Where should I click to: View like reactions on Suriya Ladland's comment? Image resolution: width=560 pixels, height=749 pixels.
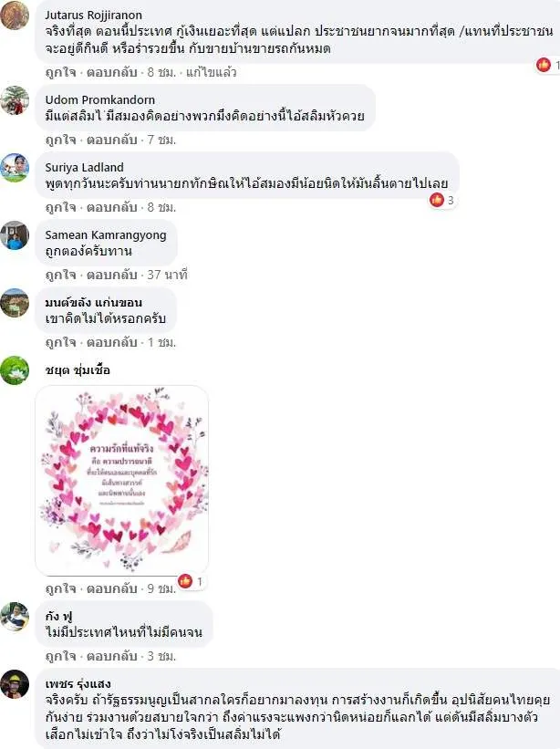tap(442, 200)
